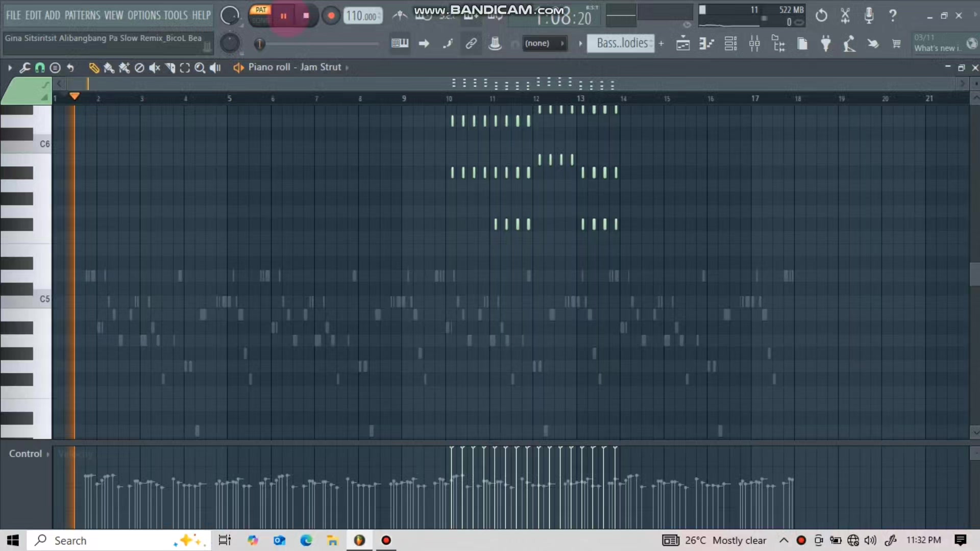
Task: Click the orange playhead marker on timeline
Action: pos(75,96)
